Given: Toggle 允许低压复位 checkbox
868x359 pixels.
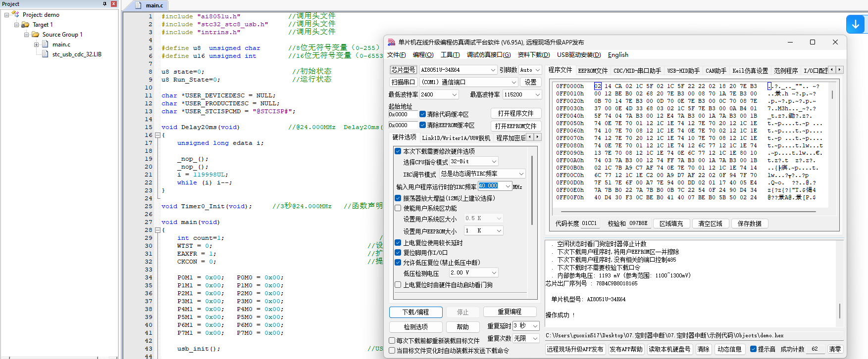Looking at the screenshot, I should coord(398,263).
